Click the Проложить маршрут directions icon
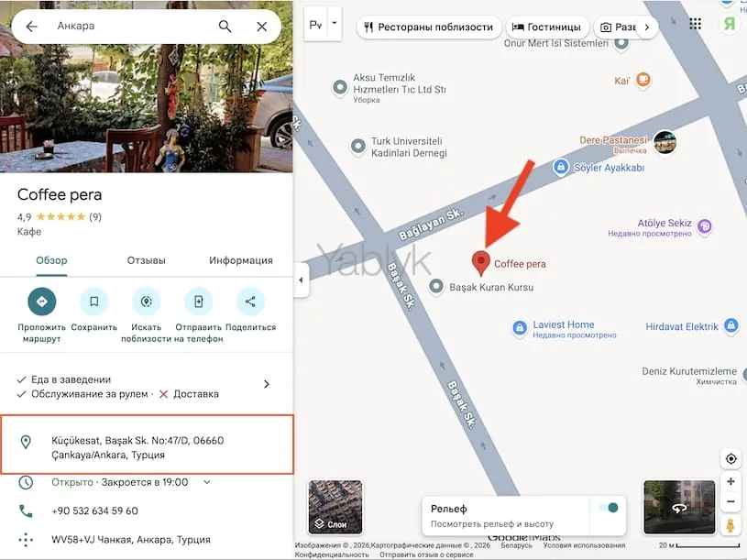The height and width of the screenshot is (560, 747). [41, 302]
